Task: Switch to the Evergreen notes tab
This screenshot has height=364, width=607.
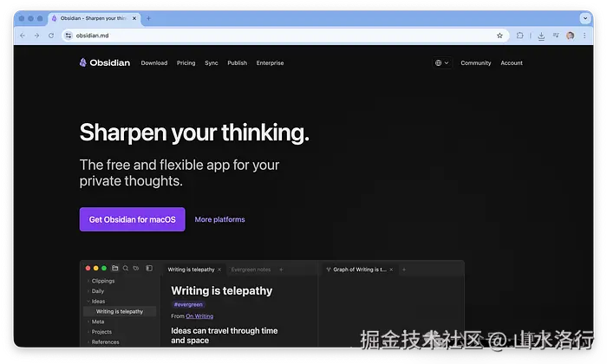Action: 251,270
